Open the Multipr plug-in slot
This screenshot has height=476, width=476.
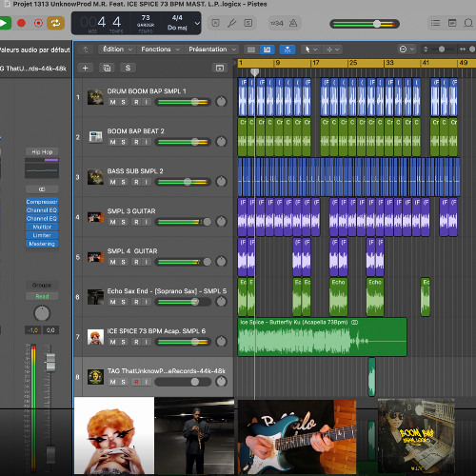click(x=42, y=227)
